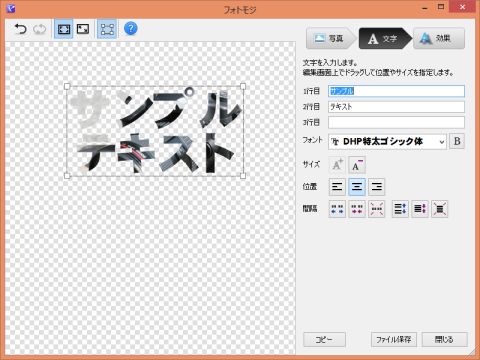This screenshot has height=360, width=480.
Task: Align text to the left
Action: (x=337, y=187)
